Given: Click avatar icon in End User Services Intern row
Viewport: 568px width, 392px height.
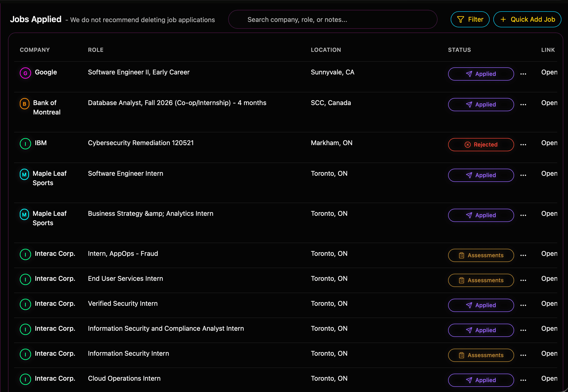Looking at the screenshot, I should click(25, 279).
